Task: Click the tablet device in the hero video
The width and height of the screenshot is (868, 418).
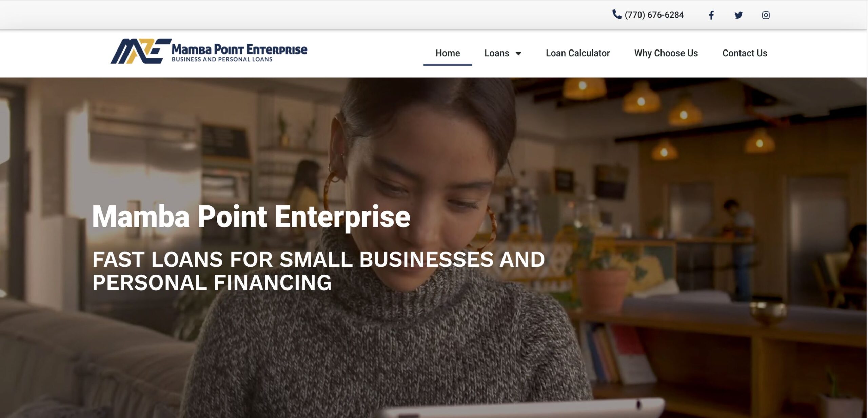Action: 522,409
